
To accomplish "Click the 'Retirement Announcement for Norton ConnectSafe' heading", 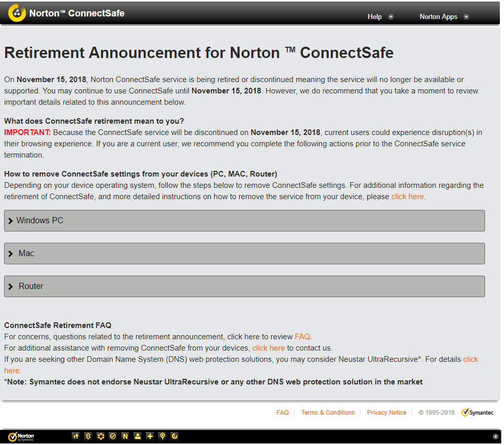I will tap(198, 53).
